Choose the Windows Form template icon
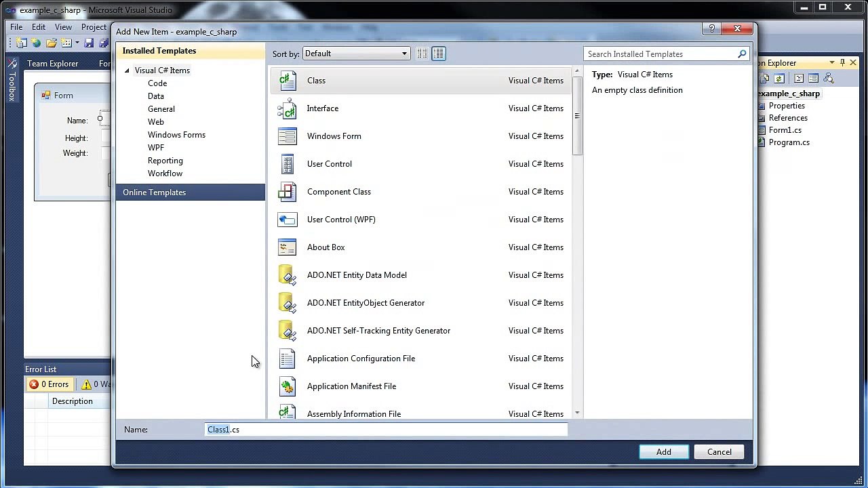 pos(288,136)
